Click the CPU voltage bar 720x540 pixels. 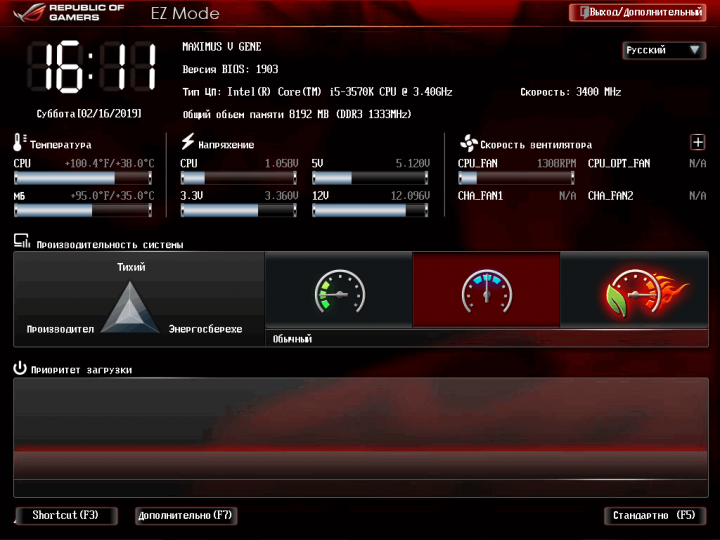coord(238,178)
